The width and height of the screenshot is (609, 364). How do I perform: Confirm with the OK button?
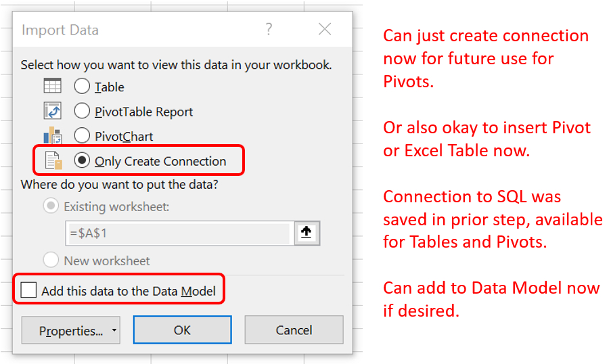pyautogui.click(x=182, y=329)
